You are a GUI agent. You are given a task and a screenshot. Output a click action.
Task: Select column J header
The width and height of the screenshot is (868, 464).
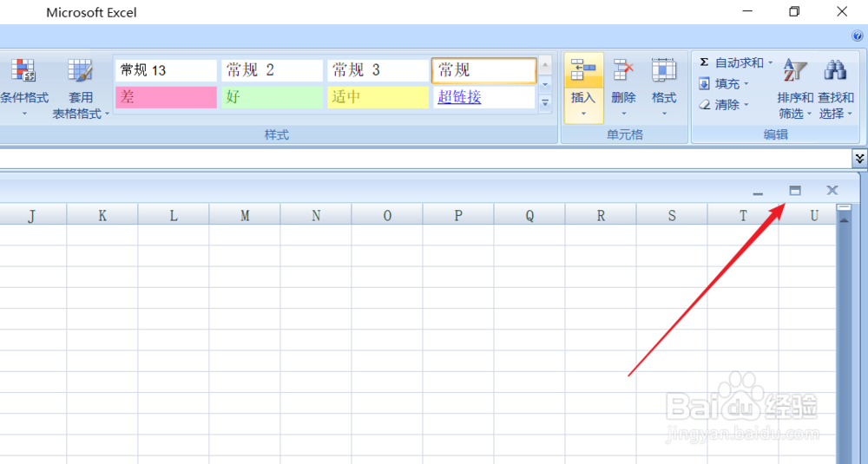31,214
